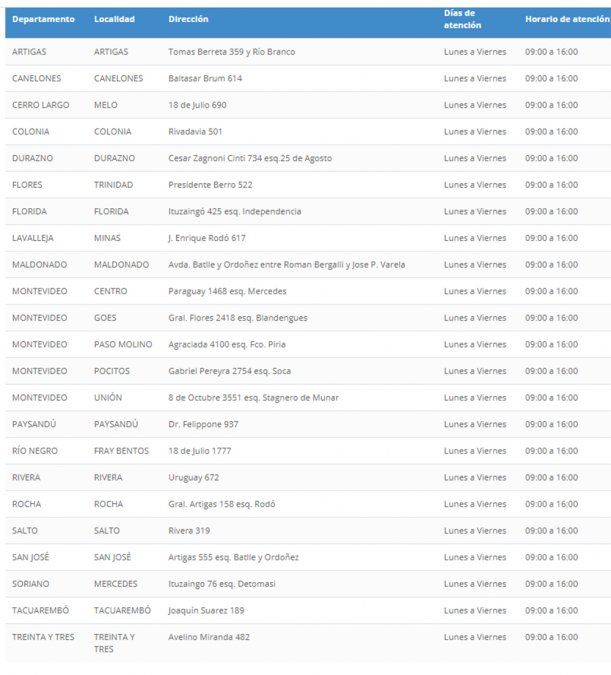Select address Baltasar Brum 614
611x675 pixels.
pos(205,78)
